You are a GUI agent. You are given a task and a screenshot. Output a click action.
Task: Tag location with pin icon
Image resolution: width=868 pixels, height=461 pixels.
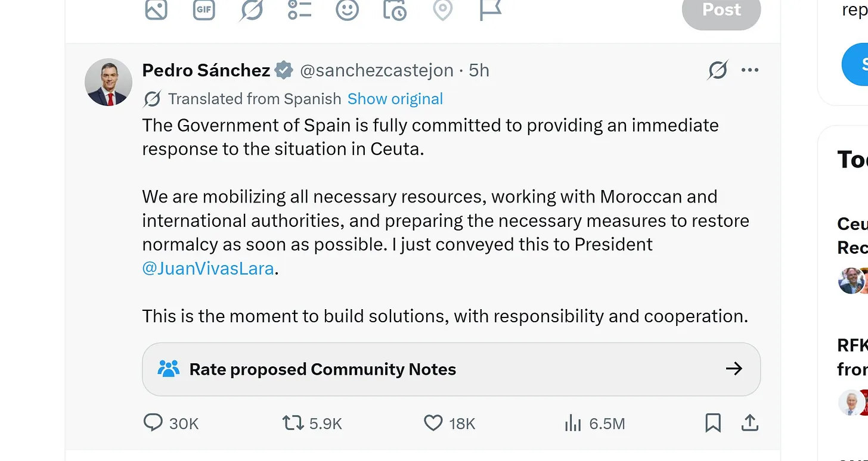(442, 10)
